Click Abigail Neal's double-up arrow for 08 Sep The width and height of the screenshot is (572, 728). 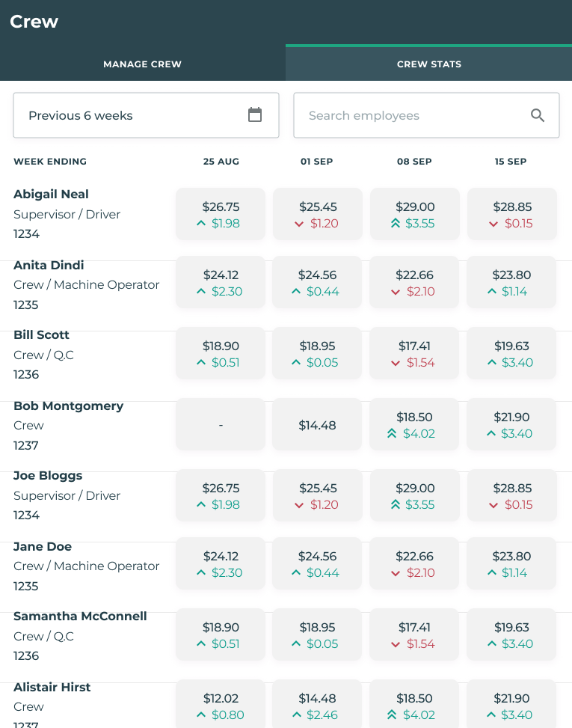[x=396, y=224]
